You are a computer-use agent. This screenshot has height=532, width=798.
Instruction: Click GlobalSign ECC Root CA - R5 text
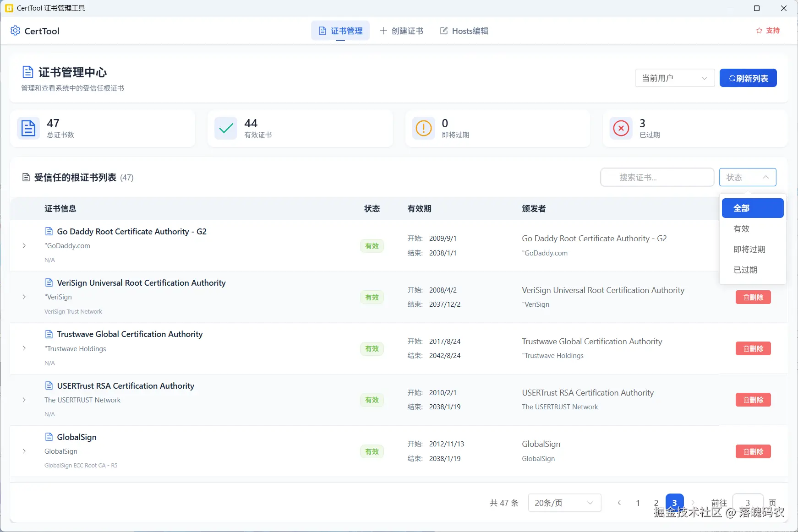coord(81,465)
